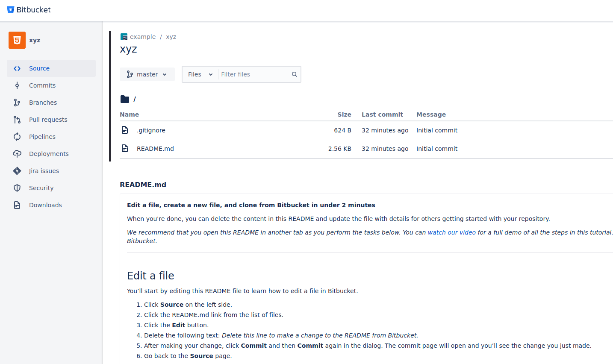
Task: Open the Files type dropdown
Action: 200,74
